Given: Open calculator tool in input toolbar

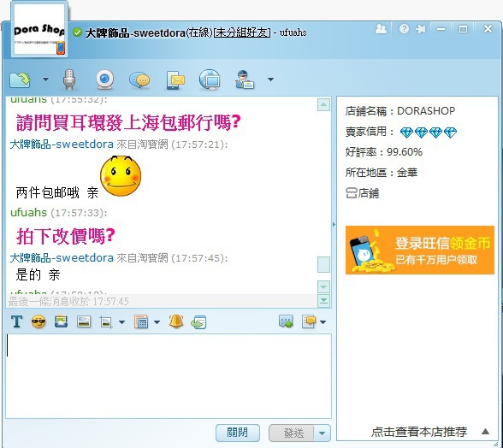Looking at the screenshot, I should tap(141, 322).
